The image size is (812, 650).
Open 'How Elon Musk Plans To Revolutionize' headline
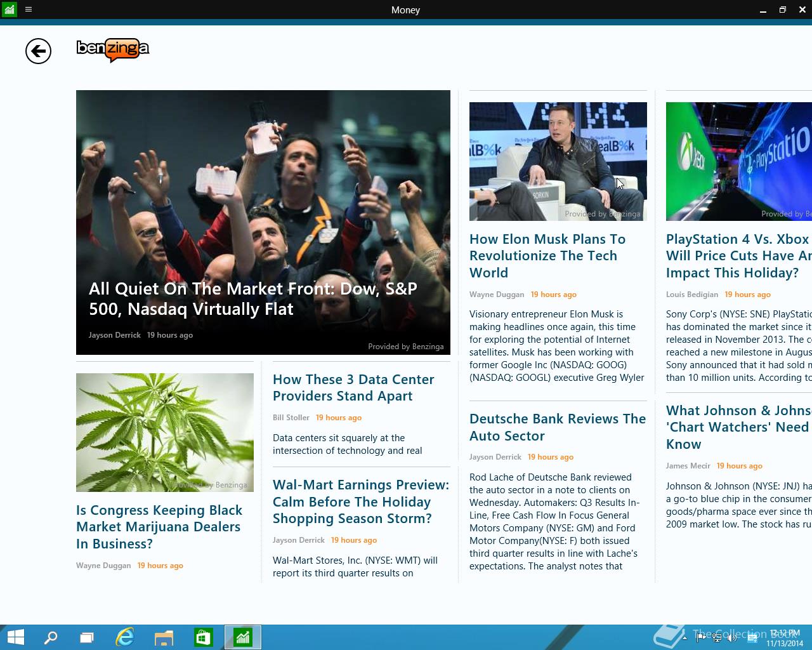point(547,256)
